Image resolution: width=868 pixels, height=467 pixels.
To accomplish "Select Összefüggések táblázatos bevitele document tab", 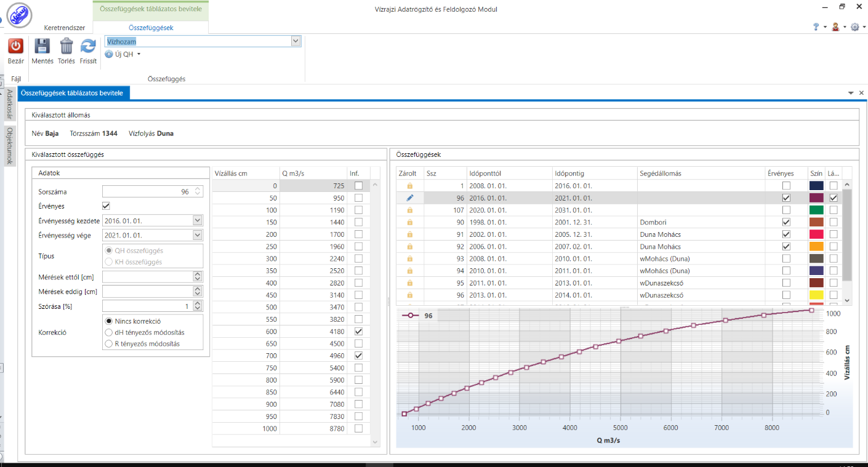I will coord(73,93).
